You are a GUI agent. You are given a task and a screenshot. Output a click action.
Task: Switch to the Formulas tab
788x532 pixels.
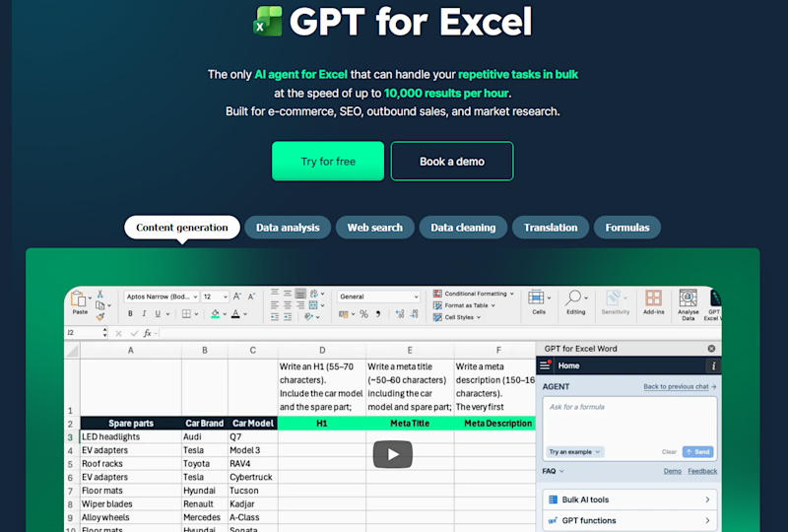coord(627,228)
